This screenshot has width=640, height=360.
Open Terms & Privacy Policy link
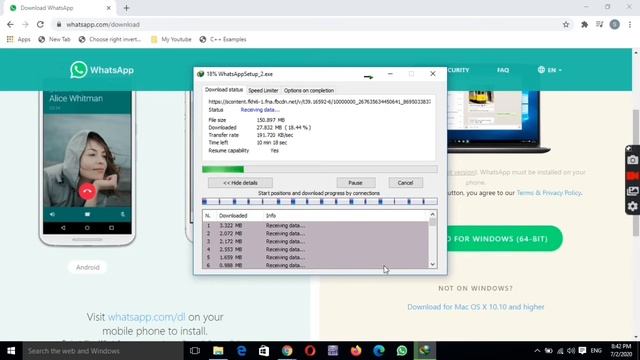(x=549, y=193)
